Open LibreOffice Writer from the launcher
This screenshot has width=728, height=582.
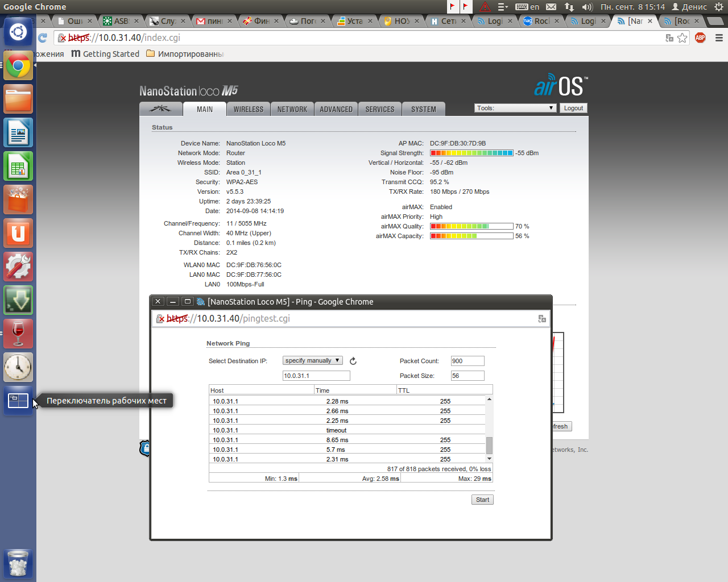click(x=18, y=133)
